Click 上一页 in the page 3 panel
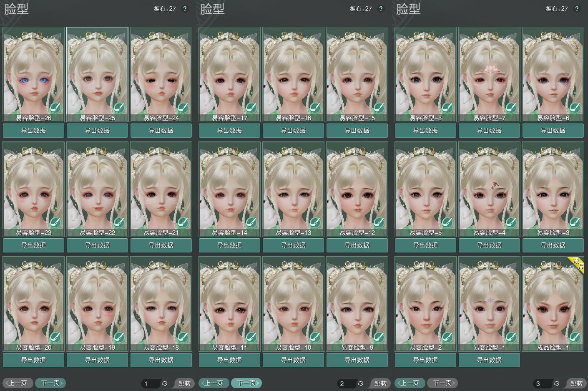The height and width of the screenshot is (391, 588). coord(410,383)
